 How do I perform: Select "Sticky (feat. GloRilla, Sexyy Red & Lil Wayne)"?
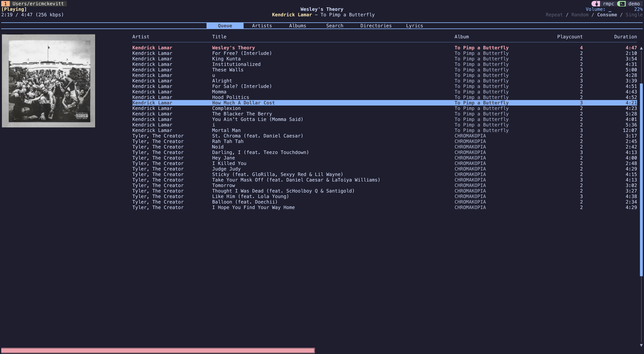[x=385, y=174]
